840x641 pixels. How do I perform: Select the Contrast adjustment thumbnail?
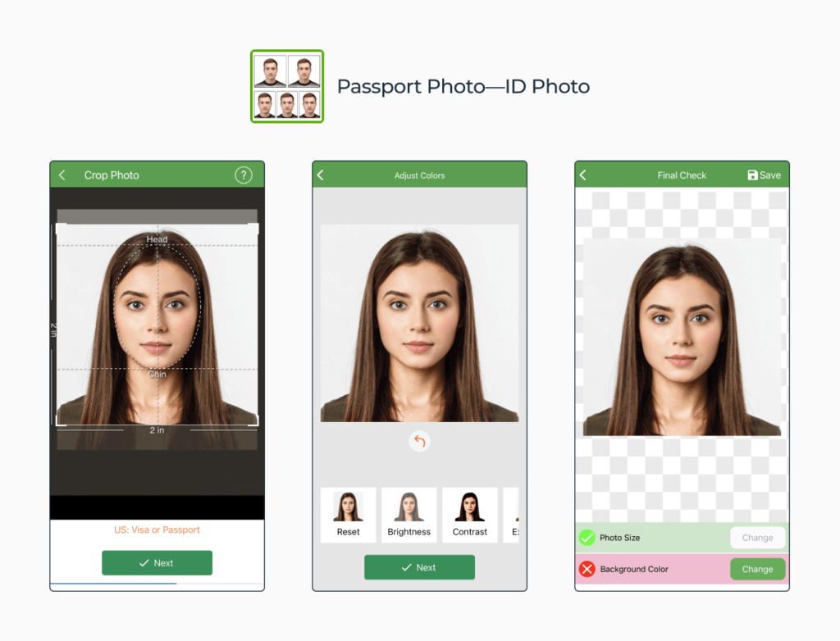(x=469, y=515)
